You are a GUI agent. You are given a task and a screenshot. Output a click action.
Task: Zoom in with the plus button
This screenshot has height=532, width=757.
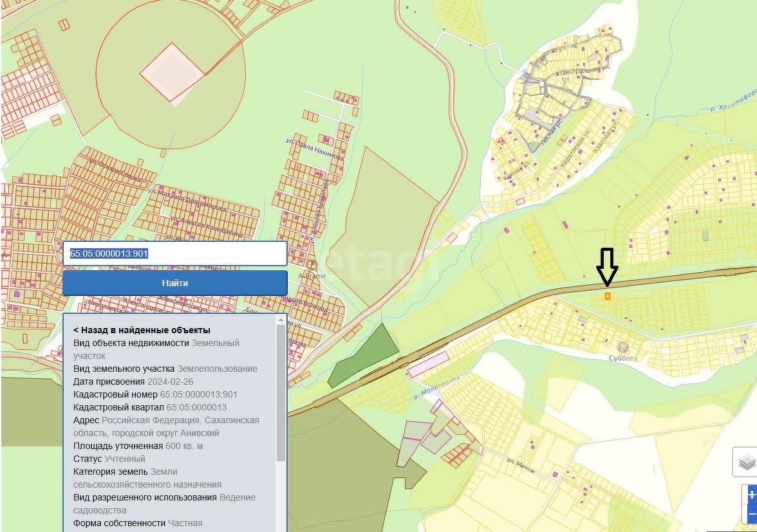click(751, 495)
